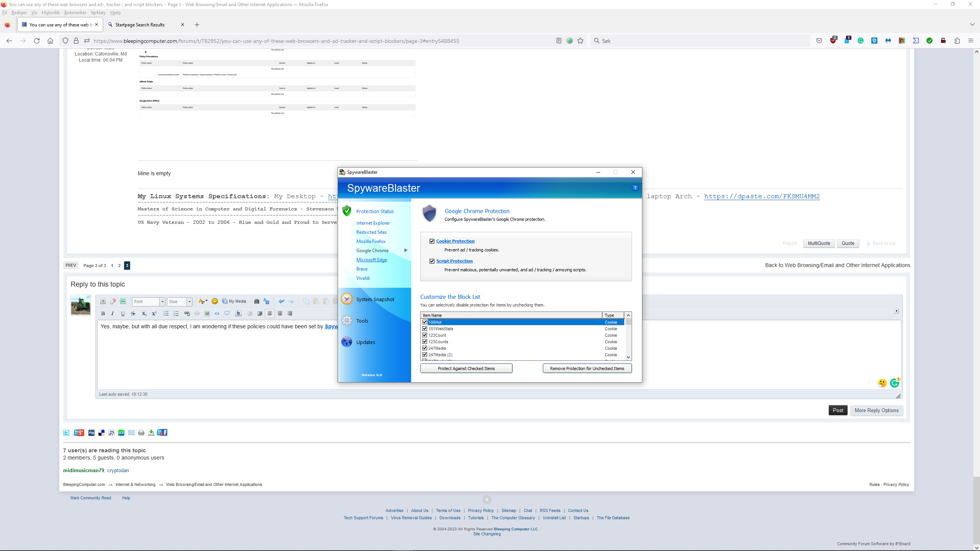This screenshot has height=551, width=980.
Task: Open the Verktøy menu in Firefox
Action: click(98, 13)
